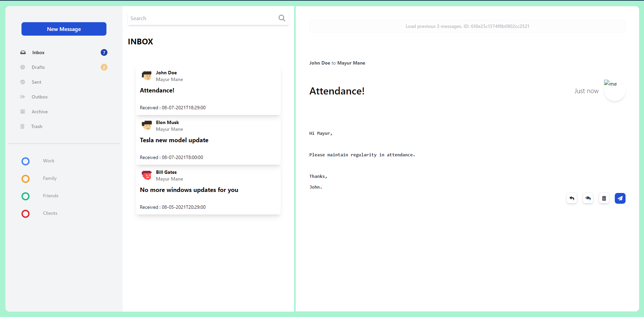Click inside the Search field
This screenshot has height=317, width=644.
pos(188,18)
